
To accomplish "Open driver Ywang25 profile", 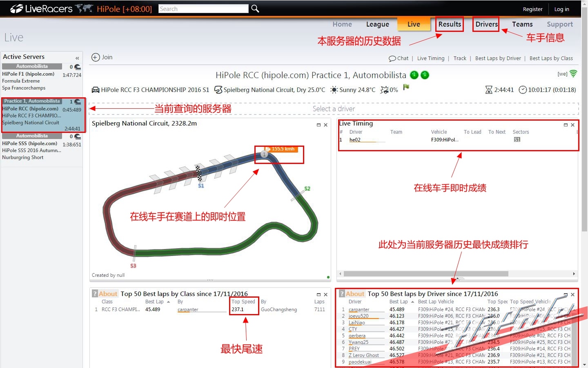I will click(359, 342).
